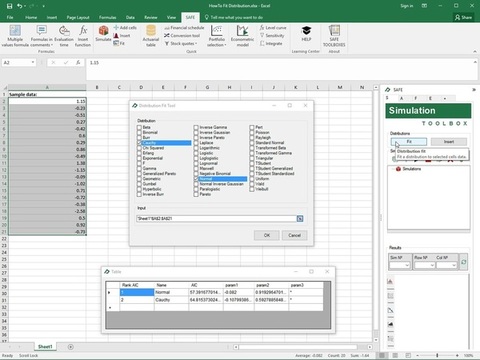
Task: Click the ribbon Fit item
Action: [x=119, y=43]
